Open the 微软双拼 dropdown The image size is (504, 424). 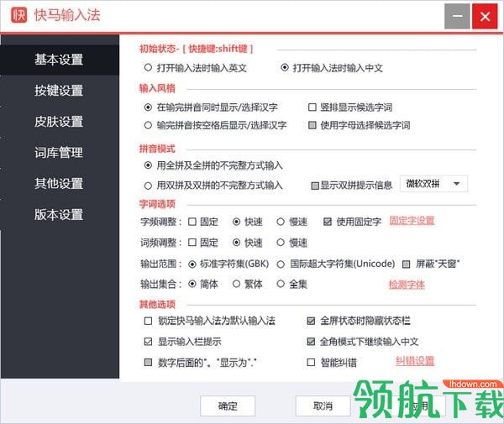coord(433,184)
